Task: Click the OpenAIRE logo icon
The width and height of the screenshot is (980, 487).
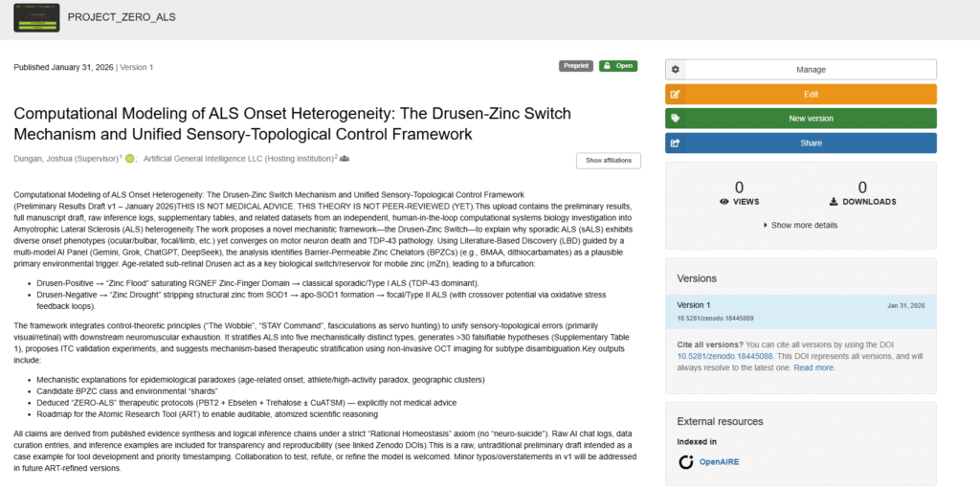Action: [x=685, y=462]
